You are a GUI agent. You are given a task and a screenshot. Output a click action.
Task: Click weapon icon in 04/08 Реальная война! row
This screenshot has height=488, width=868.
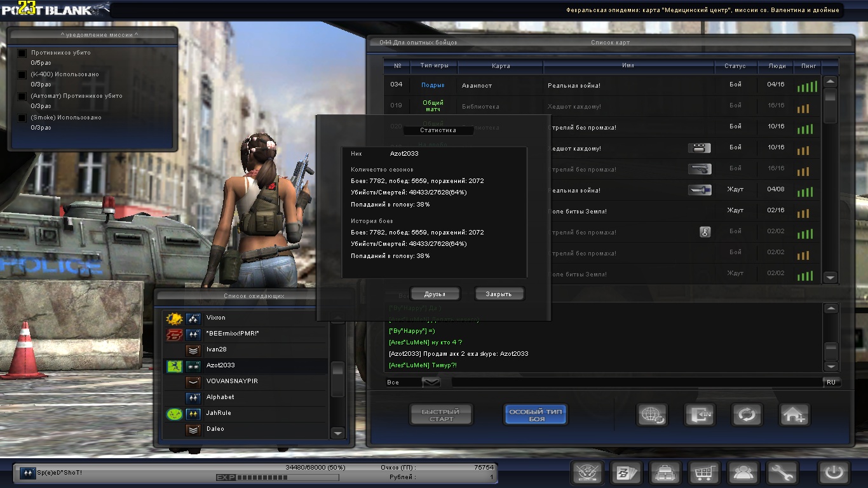[x=700, y=190]
